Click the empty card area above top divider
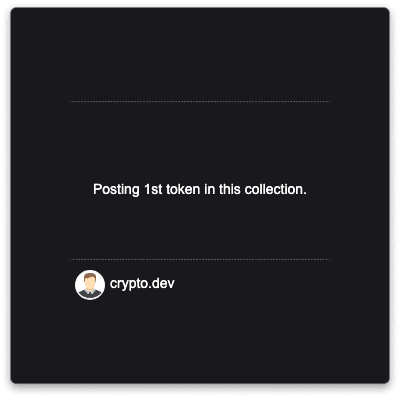The width and height of the screenshot is (400, 400). (x=200, y=55)
